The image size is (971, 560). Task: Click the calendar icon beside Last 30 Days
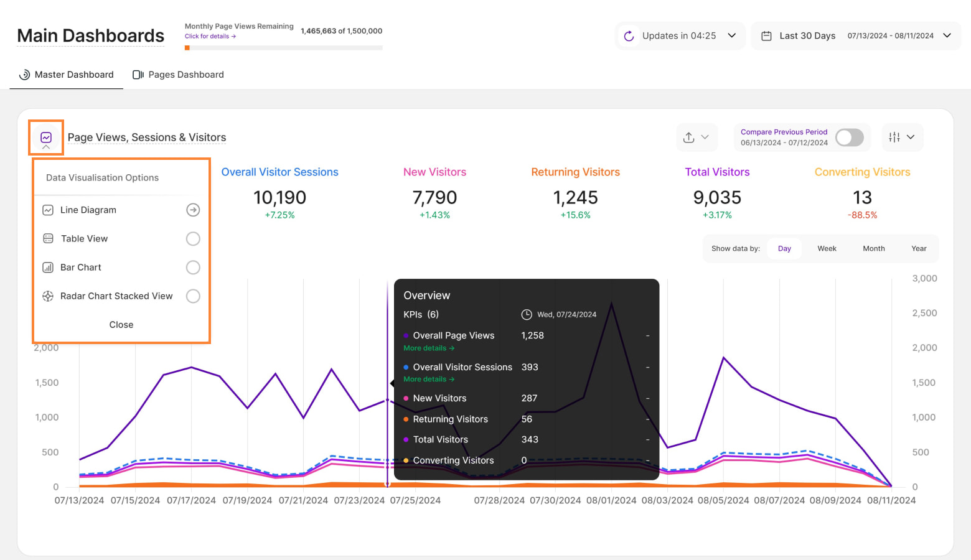767,36
